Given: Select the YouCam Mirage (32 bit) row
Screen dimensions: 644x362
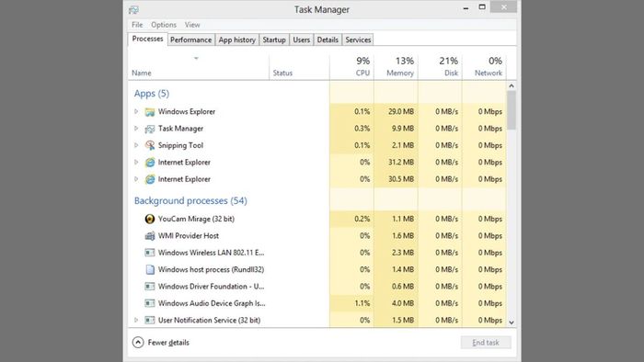Looking at the screenshot, I should point(317,219).
